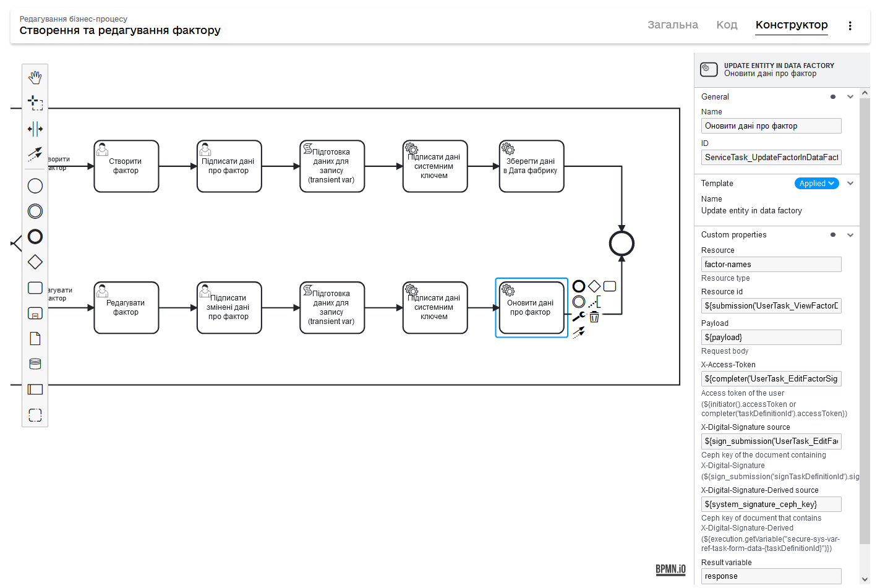Switch to the Код tab
This screenshot has width=880, height=588.
click(727, 25)
